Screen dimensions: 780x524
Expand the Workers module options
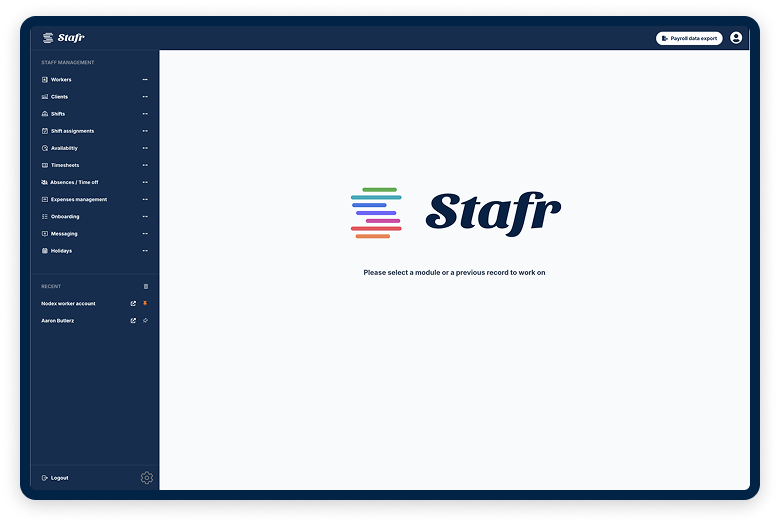[x=145, y=79]
